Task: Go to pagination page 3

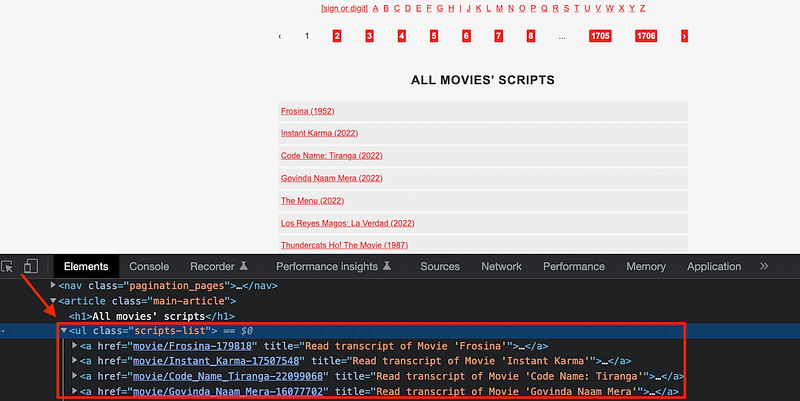Action: [369, 36]
